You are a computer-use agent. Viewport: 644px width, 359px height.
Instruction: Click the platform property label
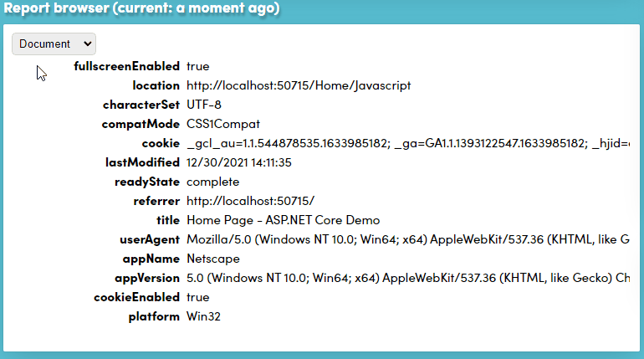click(154, 316)
